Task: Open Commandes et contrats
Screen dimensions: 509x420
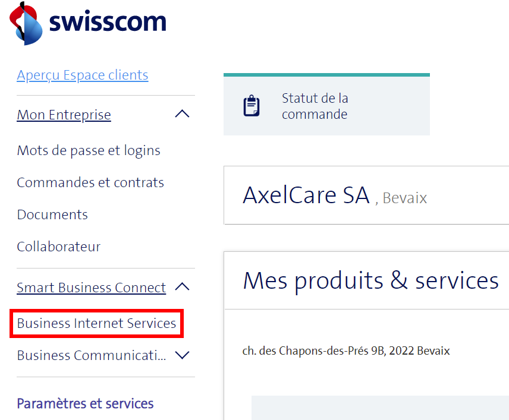Action: coord(90,183)
